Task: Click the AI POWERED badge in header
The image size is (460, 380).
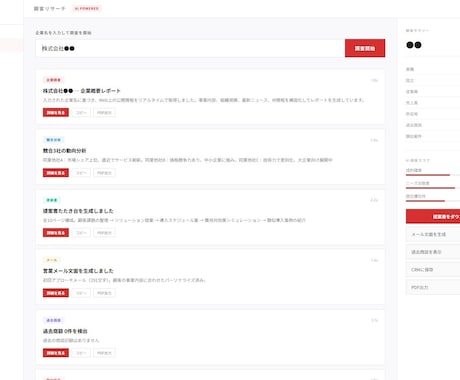Action: point(87,8)
